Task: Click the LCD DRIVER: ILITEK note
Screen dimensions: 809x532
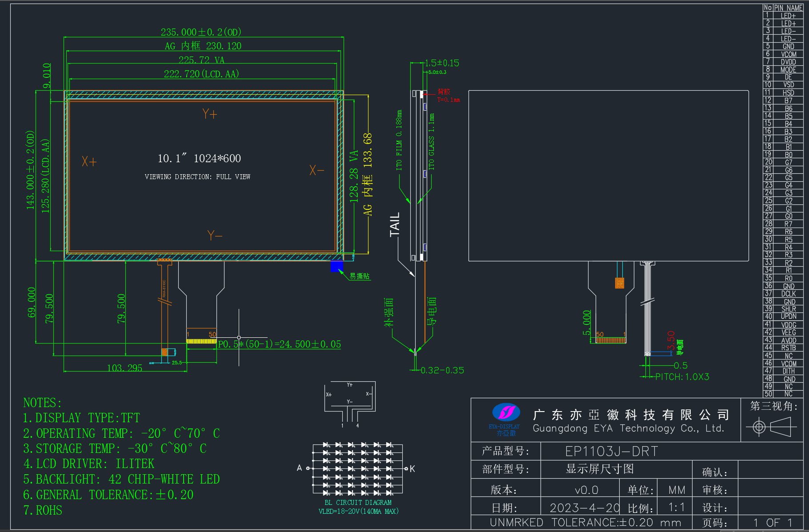Action: click(x=89, y=464)
